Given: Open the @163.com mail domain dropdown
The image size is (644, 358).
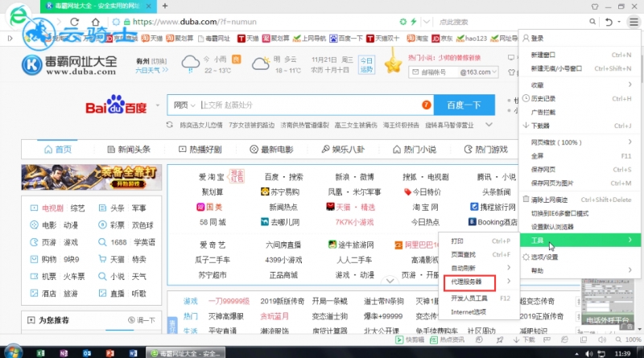Looking at the screenshot, I should 478,72.
